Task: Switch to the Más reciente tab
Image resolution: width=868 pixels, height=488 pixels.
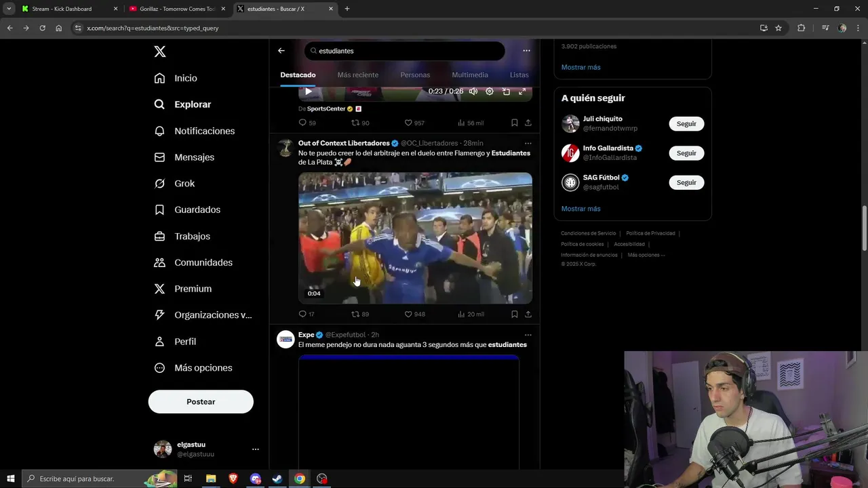Action: point(358,75)
